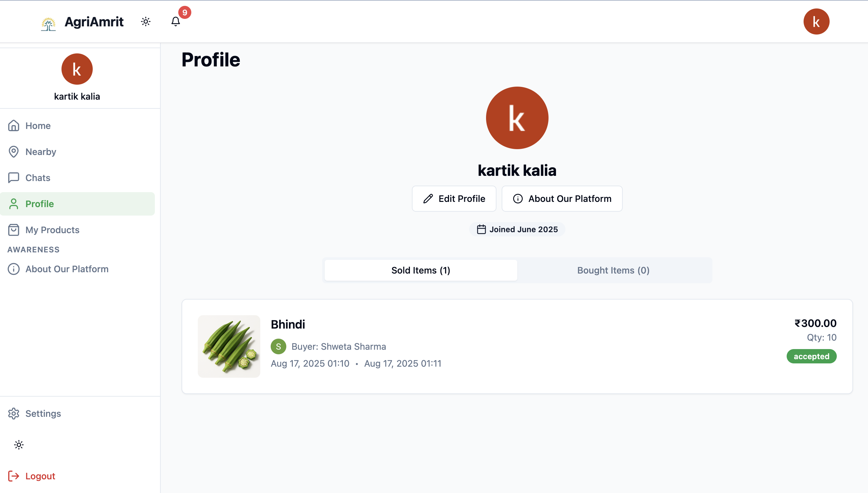Open My Products via the bag icon
The width and height of the screenshot is (868, 493).
[x=14, y=230]
